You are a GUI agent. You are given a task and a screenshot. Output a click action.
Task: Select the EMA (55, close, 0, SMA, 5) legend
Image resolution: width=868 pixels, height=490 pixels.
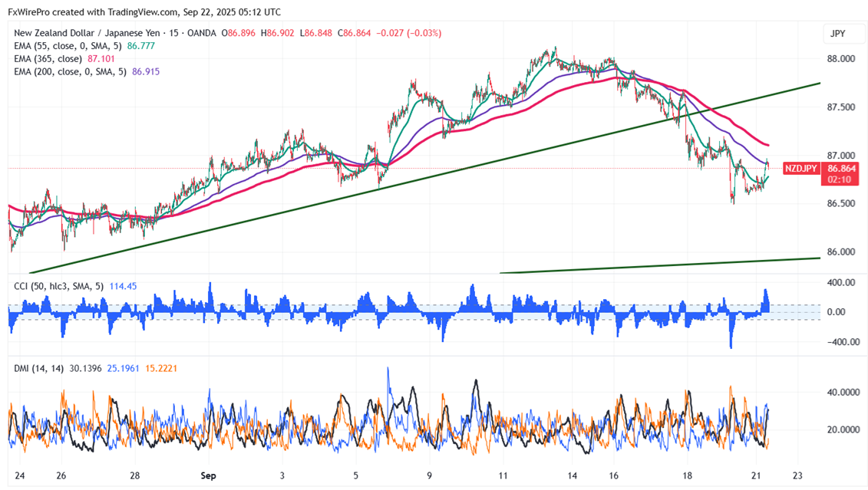pyautogui.click(x=68, y=46)
